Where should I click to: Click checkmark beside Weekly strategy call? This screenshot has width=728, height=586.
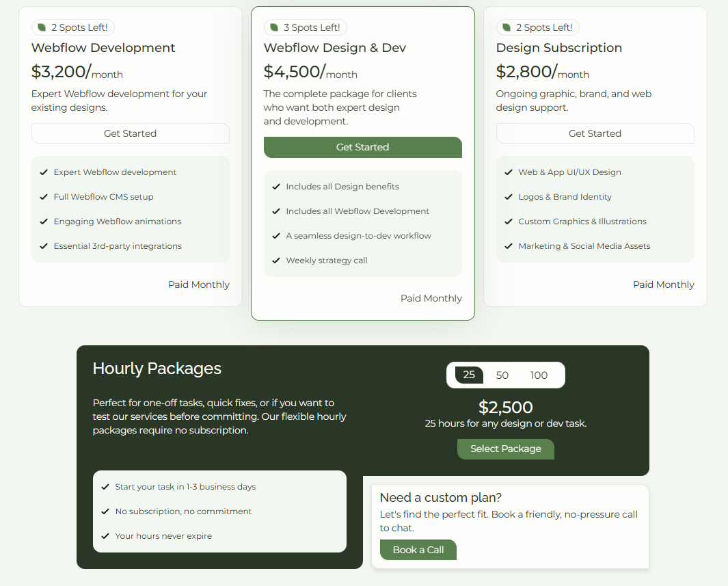[x=275, y=261]
